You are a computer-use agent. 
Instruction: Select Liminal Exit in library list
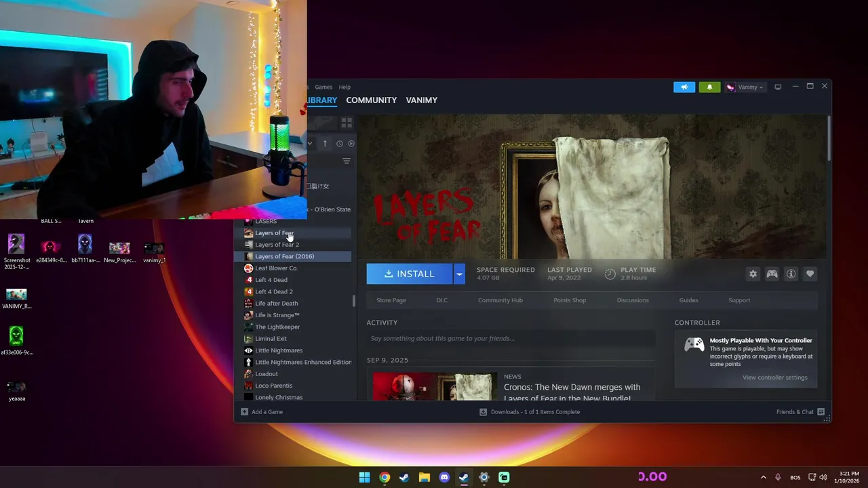point(271,338)
